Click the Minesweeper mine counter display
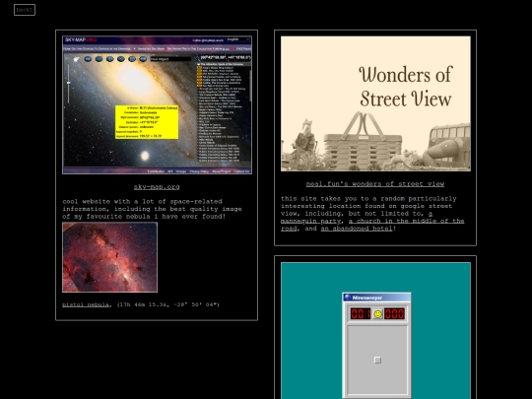This screenshot has height=399, width=532. pos(361,314)
